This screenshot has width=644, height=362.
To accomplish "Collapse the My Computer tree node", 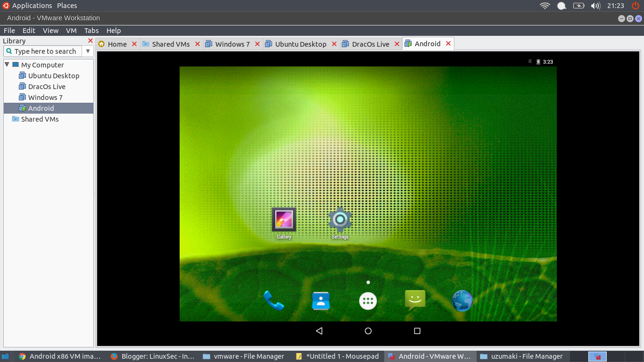I will click(7, 65).
